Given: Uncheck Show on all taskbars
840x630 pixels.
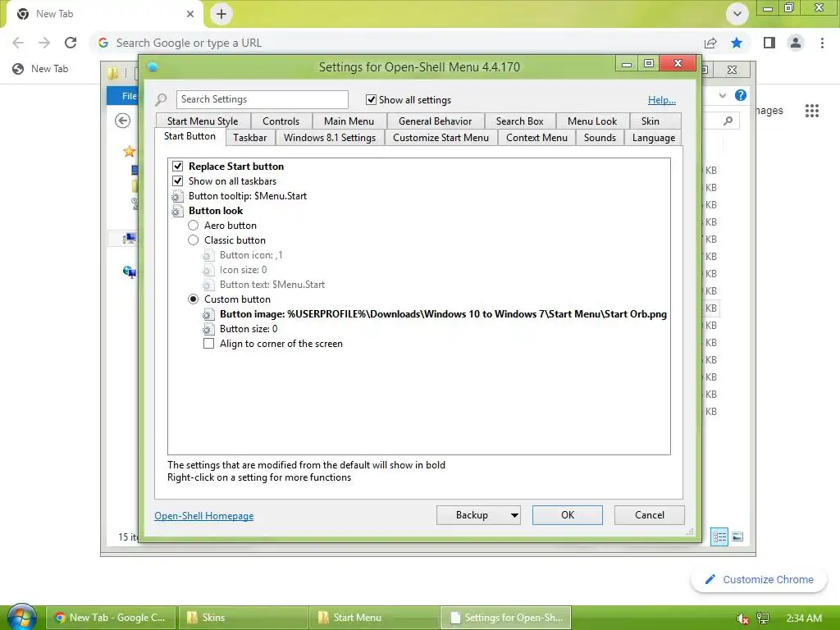Looking at the screenshot, I should point(178,181).
